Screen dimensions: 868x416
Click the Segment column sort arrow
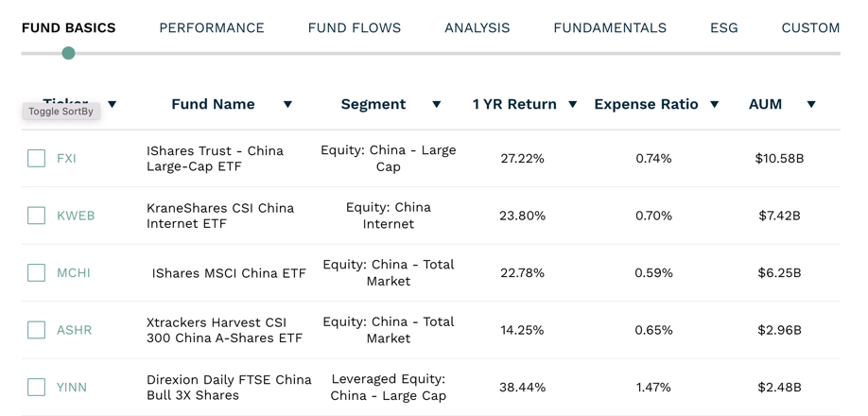(x=436, y=104)
